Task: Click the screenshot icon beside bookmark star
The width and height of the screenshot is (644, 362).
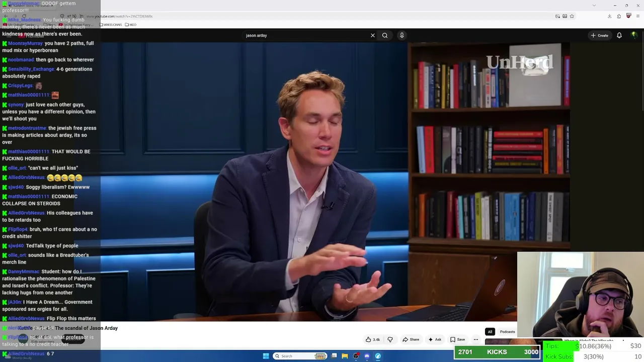Action: [x=565, y=16]
